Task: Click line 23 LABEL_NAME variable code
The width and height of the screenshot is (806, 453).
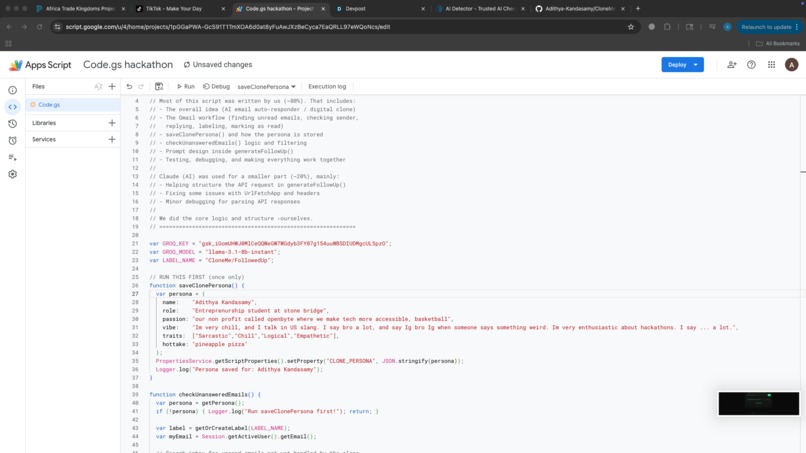Action: pyautogui.click(x=212, y=260)
